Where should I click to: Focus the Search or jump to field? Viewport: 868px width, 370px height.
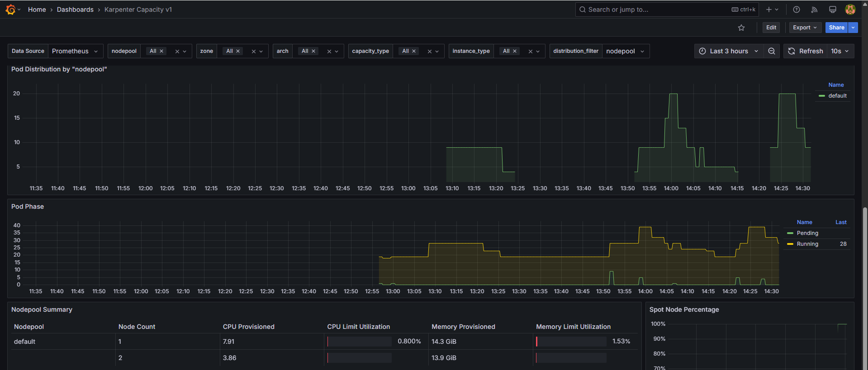point(668,9)
